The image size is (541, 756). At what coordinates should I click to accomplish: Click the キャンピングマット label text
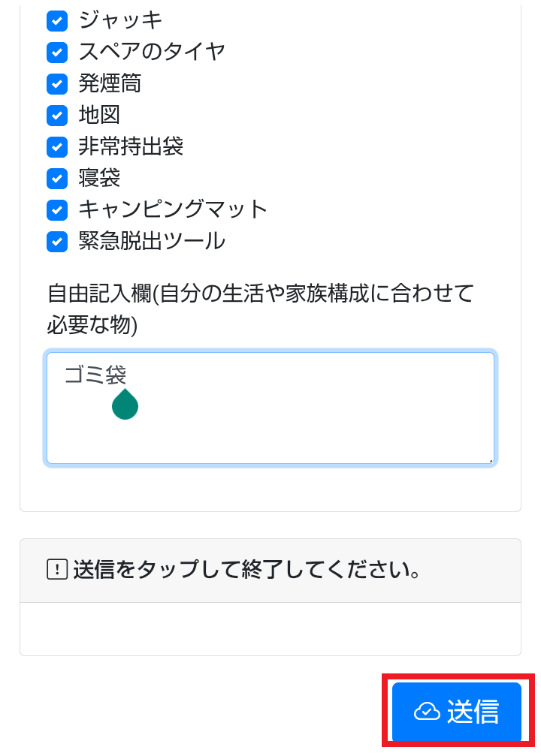pos(171,210)
